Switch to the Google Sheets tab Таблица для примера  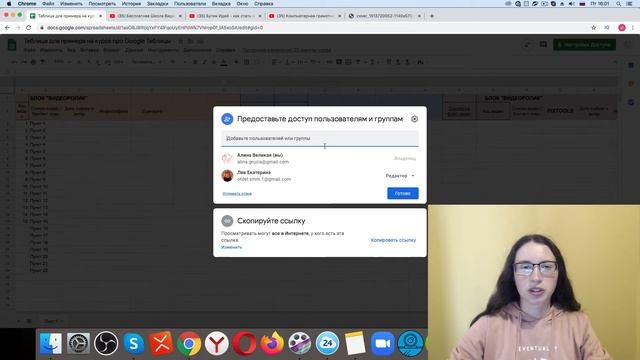66,16
